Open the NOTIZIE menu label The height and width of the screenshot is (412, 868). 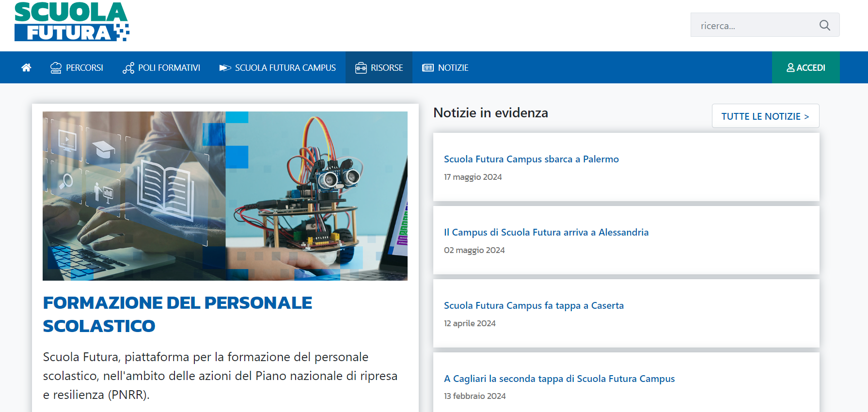(x=453, y=68)
